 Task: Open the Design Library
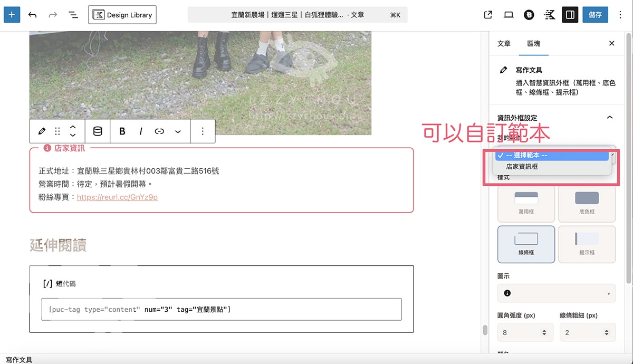[x=122, y=15]
